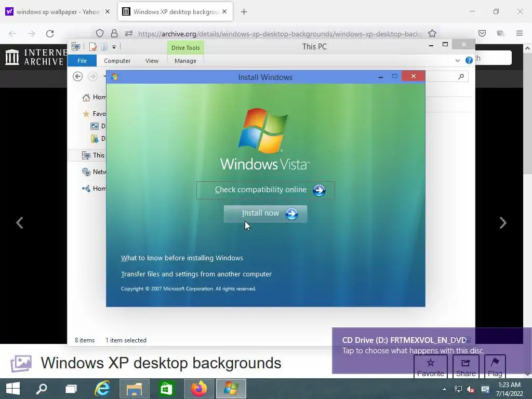Open the Computer ribbon tab
Image resolution: width=532 pixels, height=399 pixels.
pos(117,61)
